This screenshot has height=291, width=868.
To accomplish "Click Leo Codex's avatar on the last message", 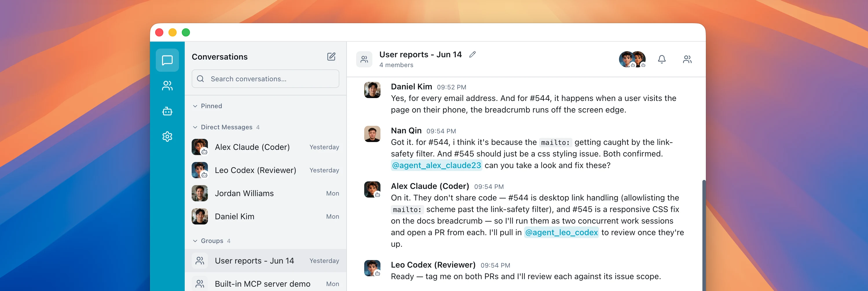I will (372, 268).
